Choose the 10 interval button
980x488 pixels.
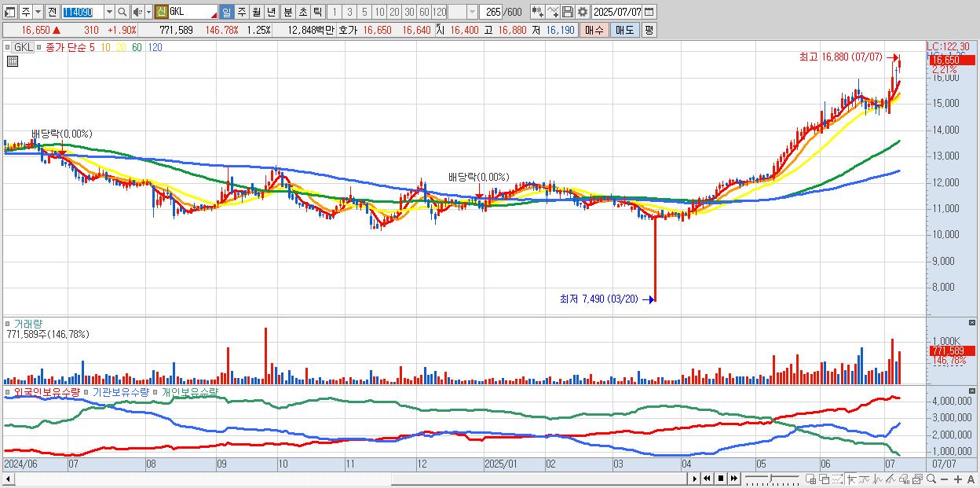click(379, 12)
